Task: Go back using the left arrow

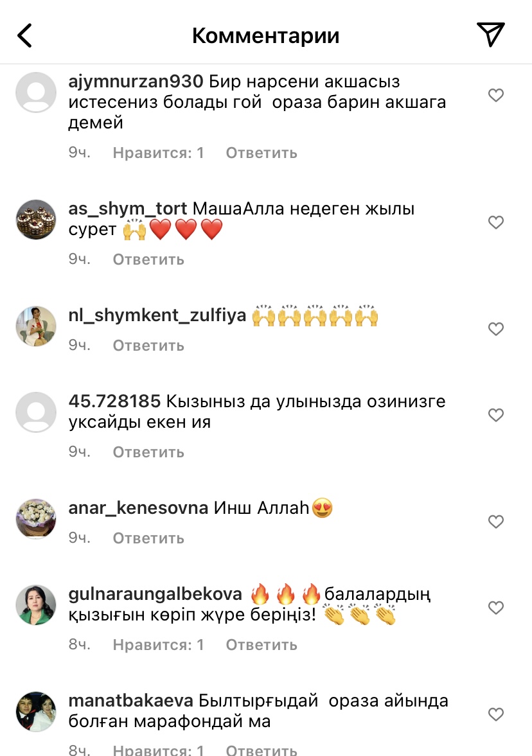Action: [24, 36]
